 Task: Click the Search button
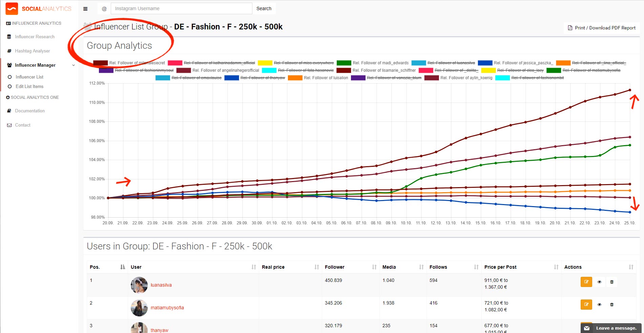pyautogui.click(x=264, y=8)
